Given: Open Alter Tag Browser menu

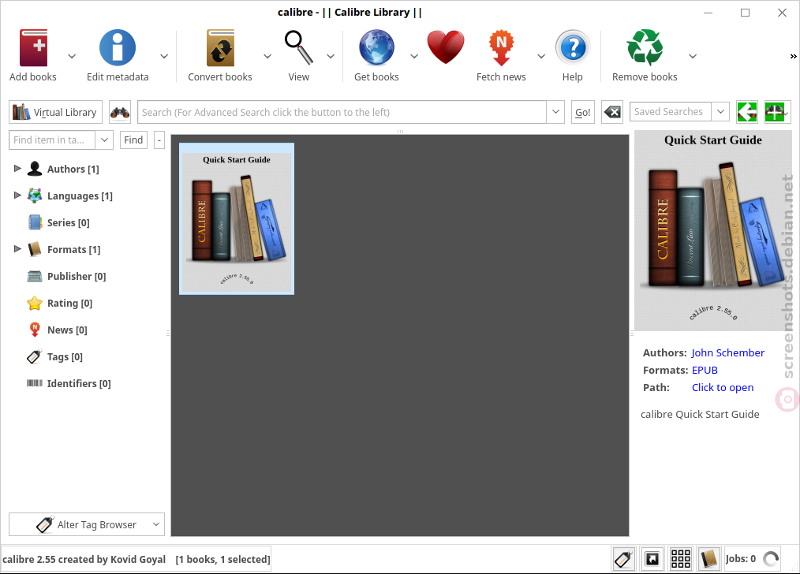Looking at the screenshot, I should point(87,525).
